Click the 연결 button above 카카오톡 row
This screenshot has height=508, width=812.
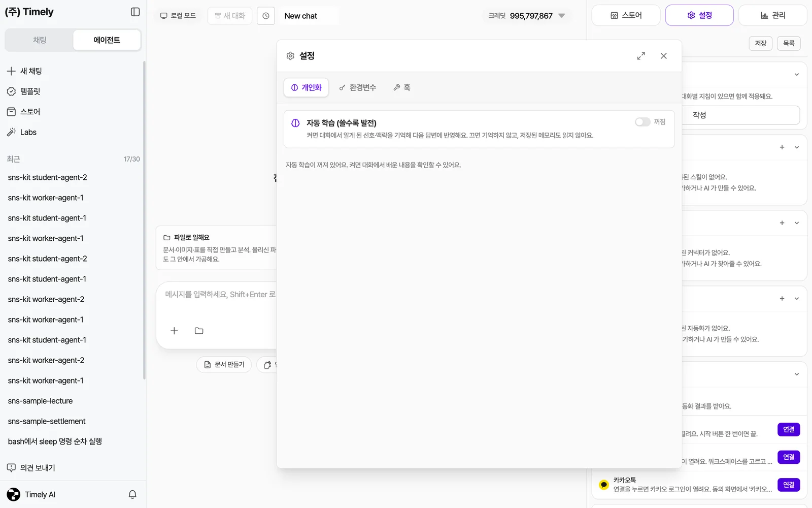789,457
